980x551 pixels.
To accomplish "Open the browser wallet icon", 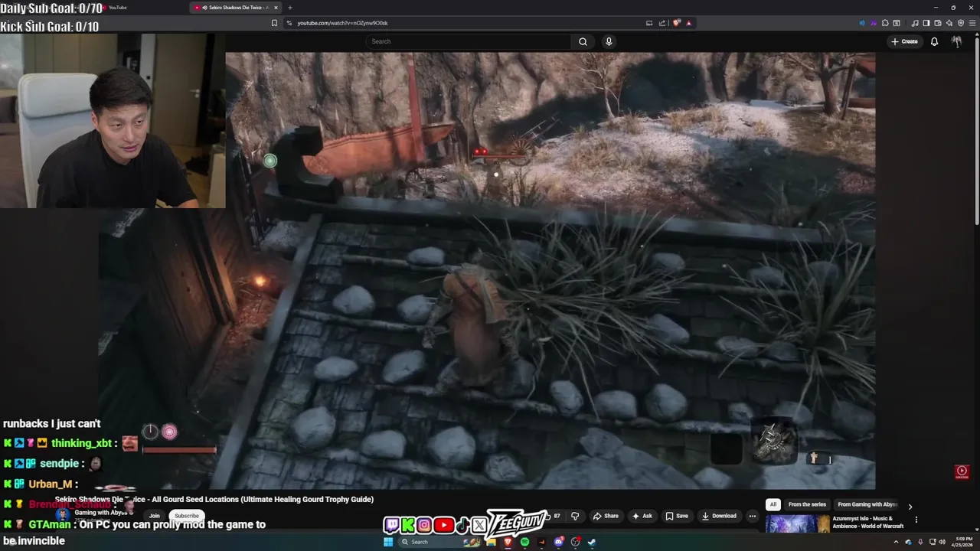I will click(938, 23).
